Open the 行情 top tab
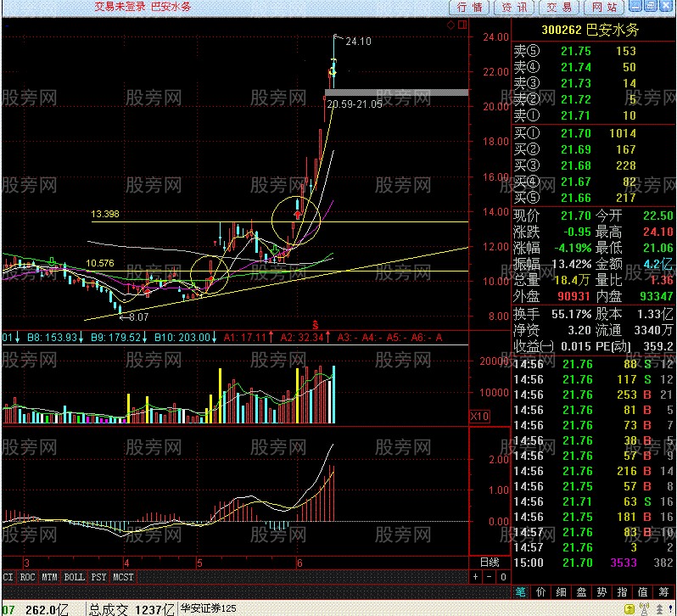This screenshot has height=616, width=677. [469, 8]
